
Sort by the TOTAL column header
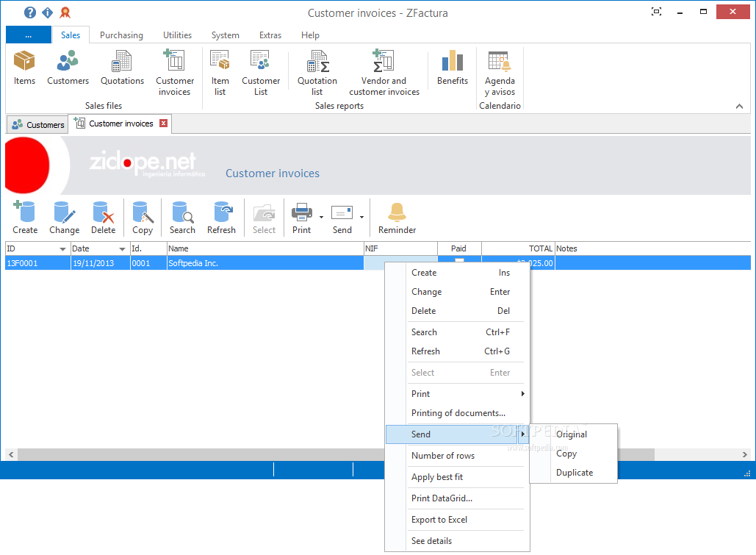(x=518, y=248)
